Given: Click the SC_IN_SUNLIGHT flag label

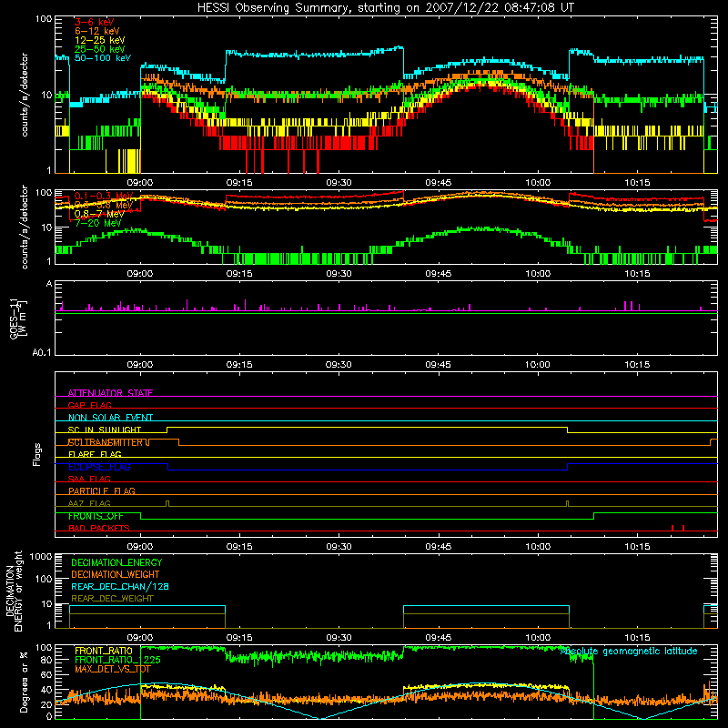Looking at the screenshot, I should (105, 430).
